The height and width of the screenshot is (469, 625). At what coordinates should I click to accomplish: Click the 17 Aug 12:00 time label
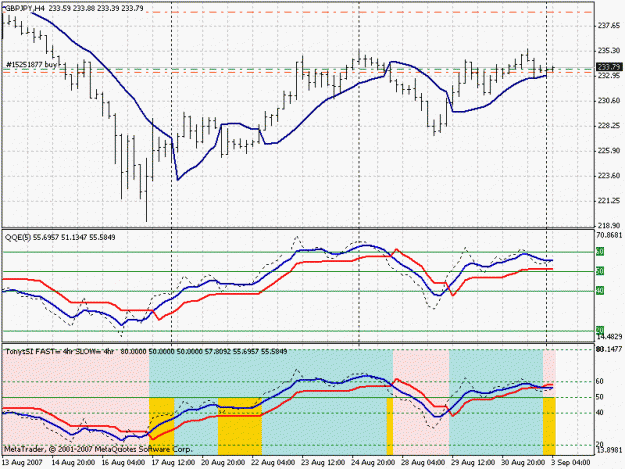point(173,463)
